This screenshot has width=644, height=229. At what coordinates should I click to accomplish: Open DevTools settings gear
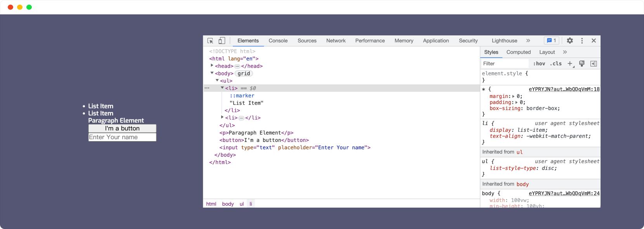[570, 41]
